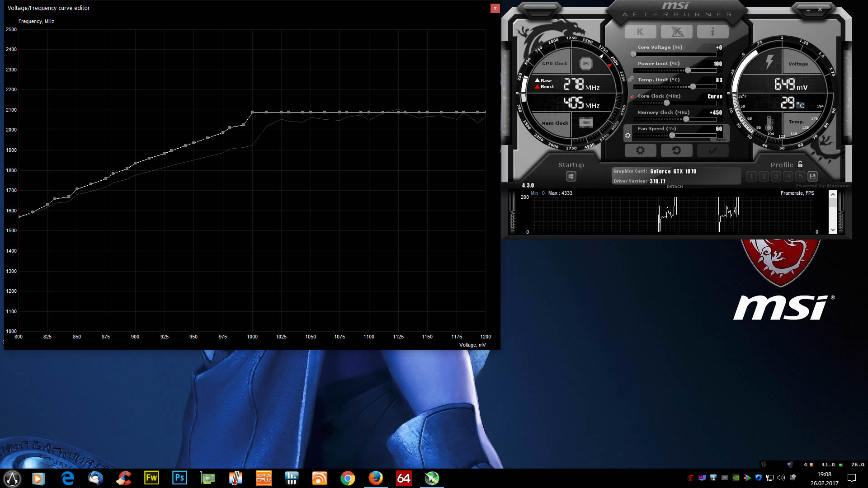Select profile slot 3

(776, 176)
